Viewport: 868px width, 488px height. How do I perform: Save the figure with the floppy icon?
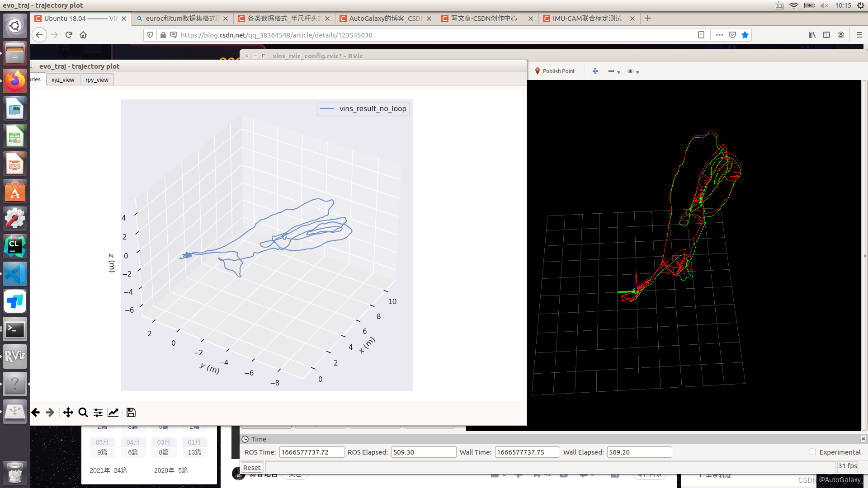(131, 413)
